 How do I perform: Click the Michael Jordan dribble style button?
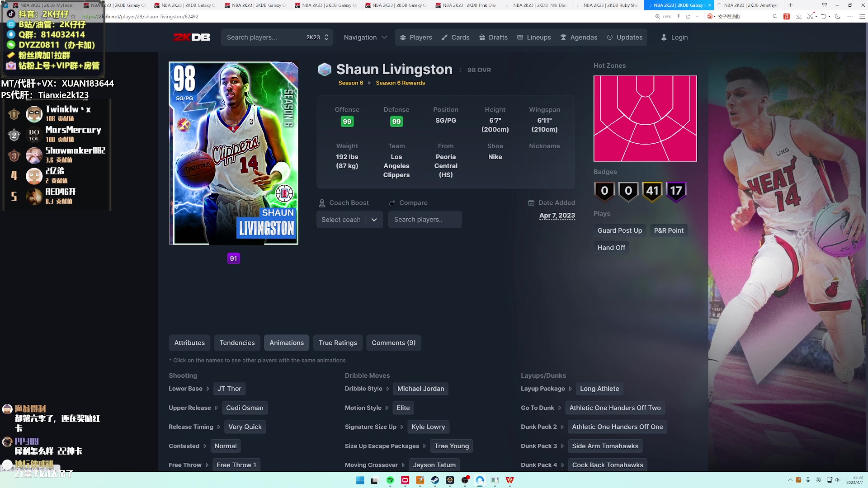(x=420, y=389)
